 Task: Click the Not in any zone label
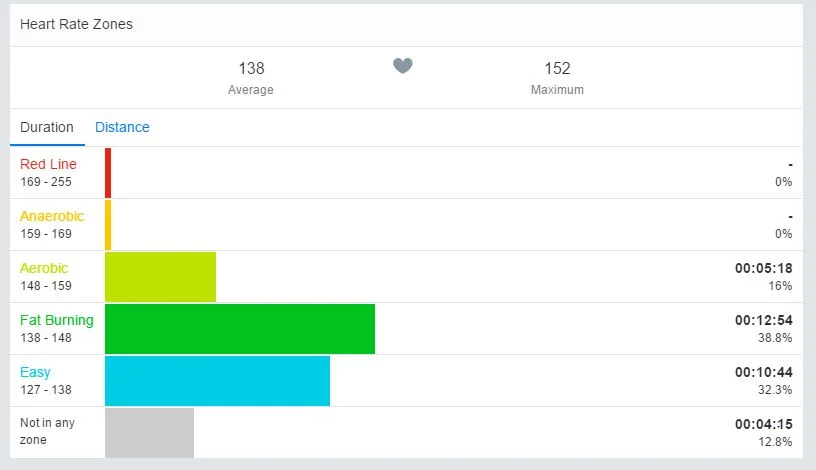(47, 431)
